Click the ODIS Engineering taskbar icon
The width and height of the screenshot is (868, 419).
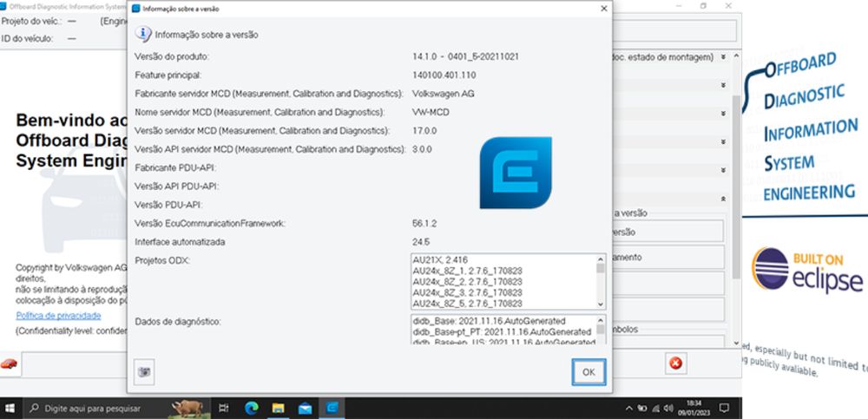(x=332, y=408)
